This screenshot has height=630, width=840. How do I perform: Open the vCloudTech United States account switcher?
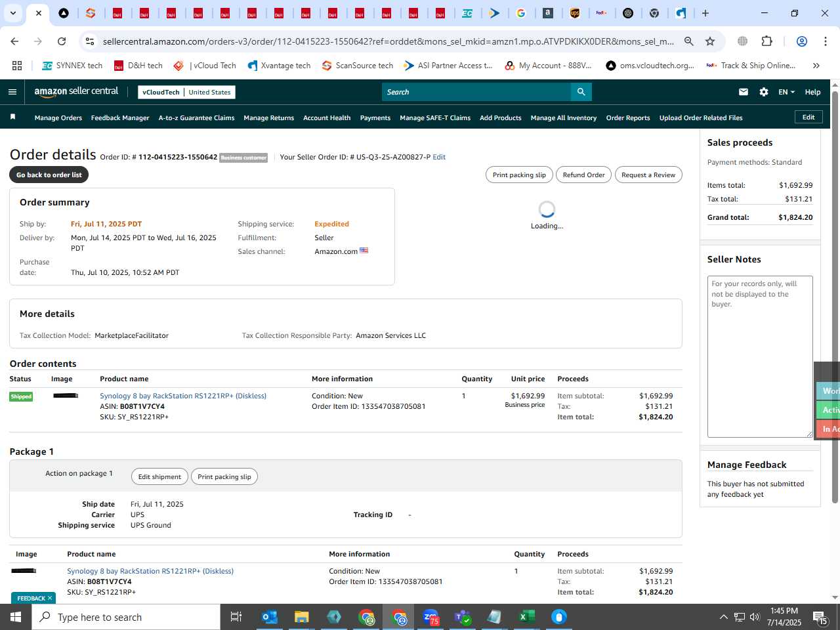click(x=186, y=92)
